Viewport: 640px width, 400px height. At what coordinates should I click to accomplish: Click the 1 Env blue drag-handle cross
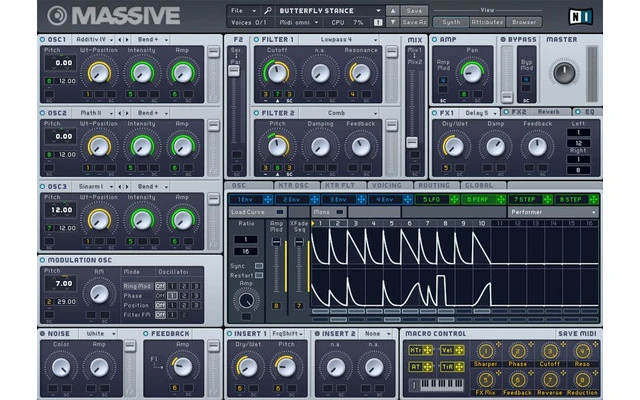(x=268, y=199)
